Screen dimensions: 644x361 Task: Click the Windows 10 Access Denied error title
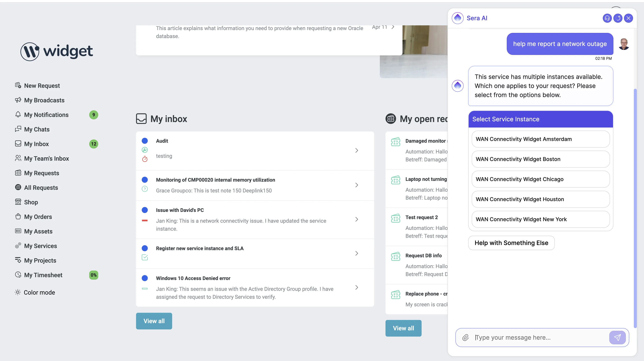tap(193, 278)
